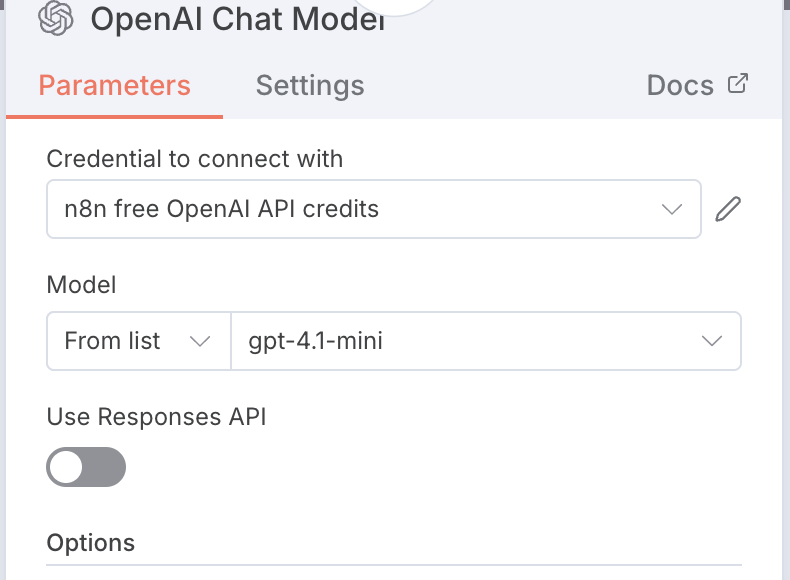Image resolution: width=790 pixels, height=580 pixels.
Task: Click the white knob of Responses API switch
Action: coord(67,467)
